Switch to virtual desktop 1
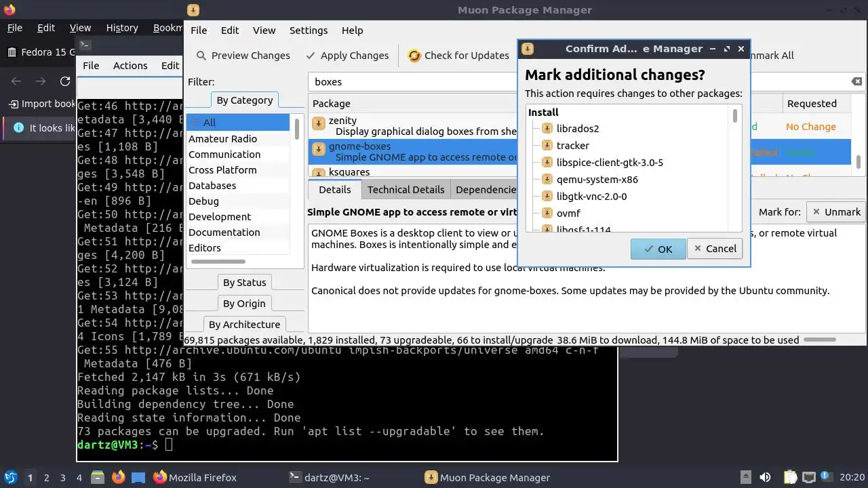This screenshot has height=488, width=868. 30,477
